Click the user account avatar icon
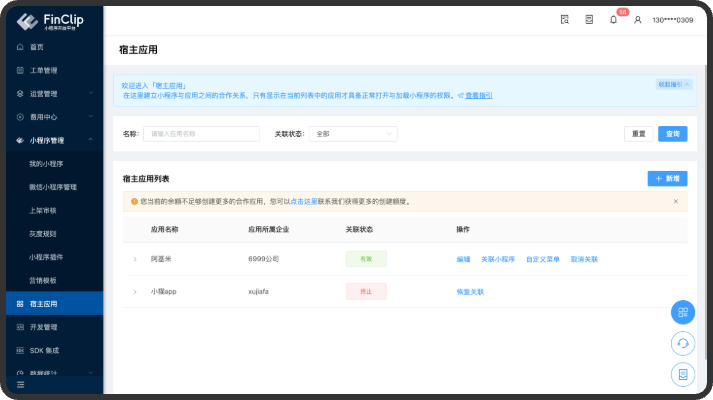Viewport: 713px width, 400px height. coord(638,19)
